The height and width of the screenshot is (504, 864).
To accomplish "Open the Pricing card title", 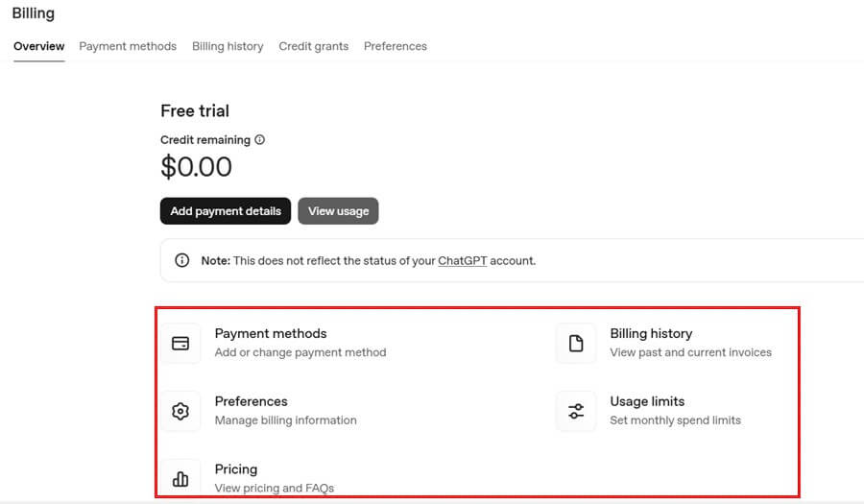I will tap(236, 469).
